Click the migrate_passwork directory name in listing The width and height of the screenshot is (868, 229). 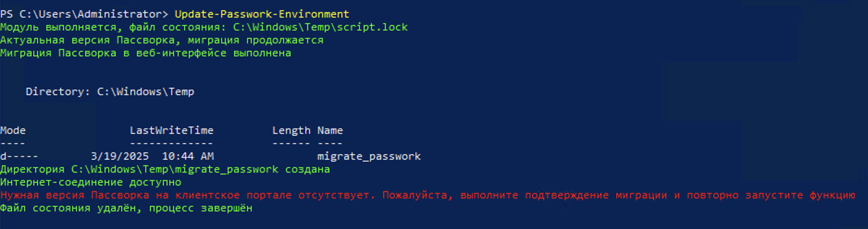[x=369, y=157]
